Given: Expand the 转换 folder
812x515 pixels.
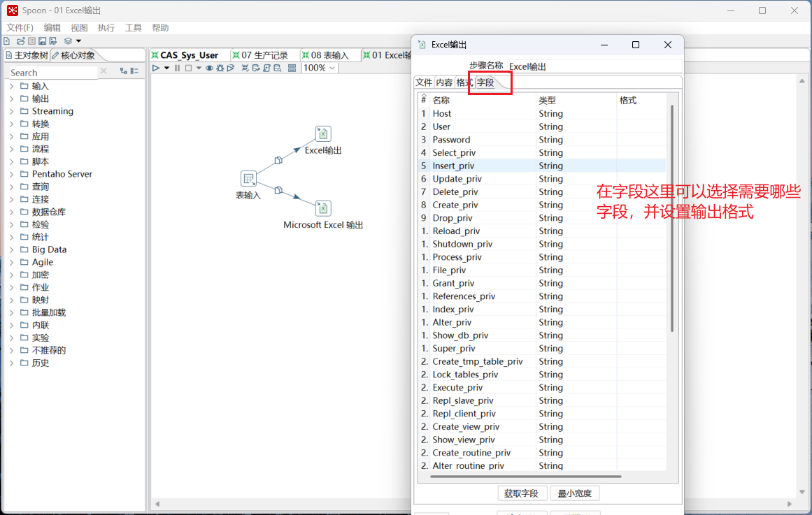Looking at the screenshot, I should pyautogui.click(x=11, y=124).
